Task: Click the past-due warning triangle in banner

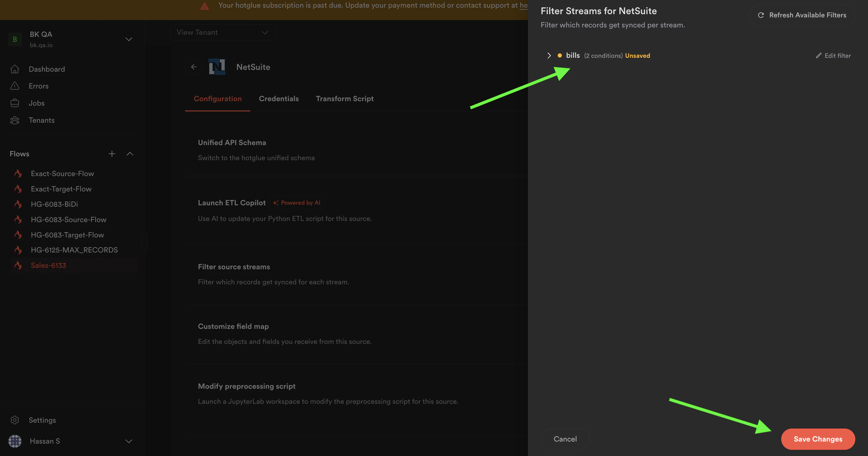Action: click(x=205, y=6)
